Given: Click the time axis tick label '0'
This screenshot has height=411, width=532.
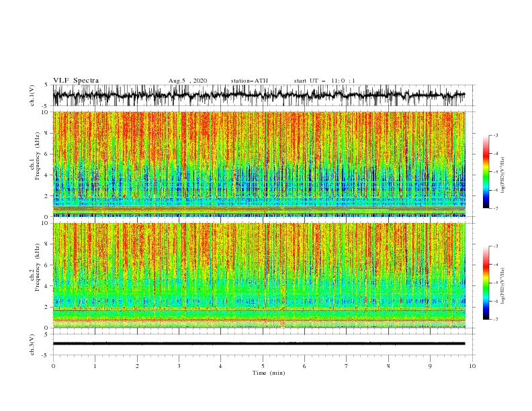Looking at the screenshot, I should (x=53, y=366).
